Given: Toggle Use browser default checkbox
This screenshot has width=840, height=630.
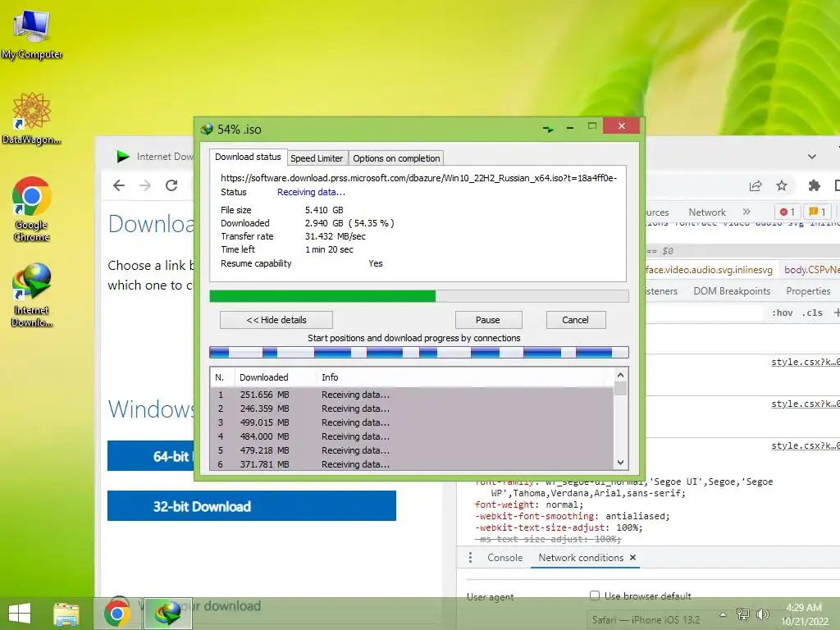Looking at the screenshot, I should (x=595, y=596).
